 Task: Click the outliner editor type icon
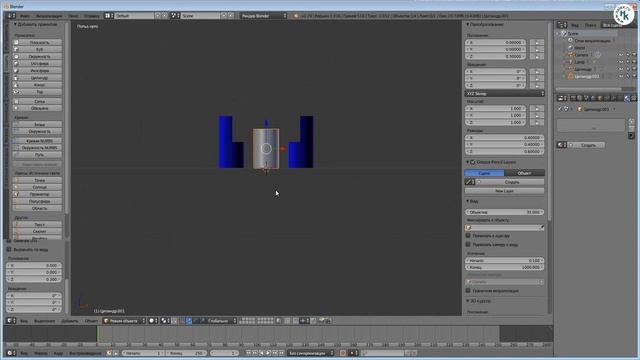[562, 25]
